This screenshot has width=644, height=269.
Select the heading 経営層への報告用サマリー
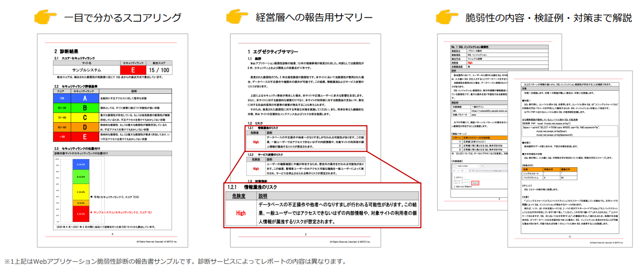pos(315,17)
